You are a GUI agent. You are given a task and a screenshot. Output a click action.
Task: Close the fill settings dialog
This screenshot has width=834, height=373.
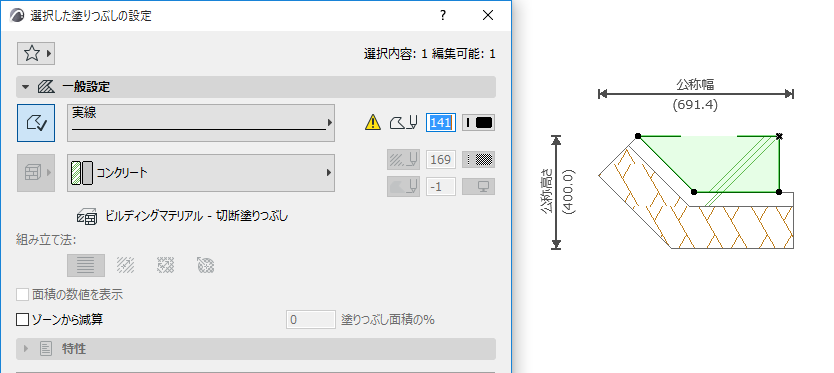(x=488, y=15)
